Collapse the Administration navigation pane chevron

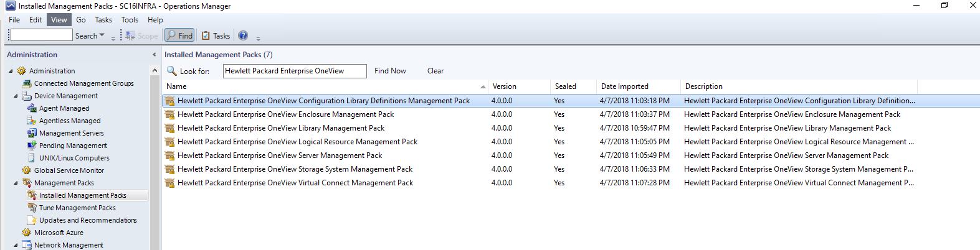point(154,55)
